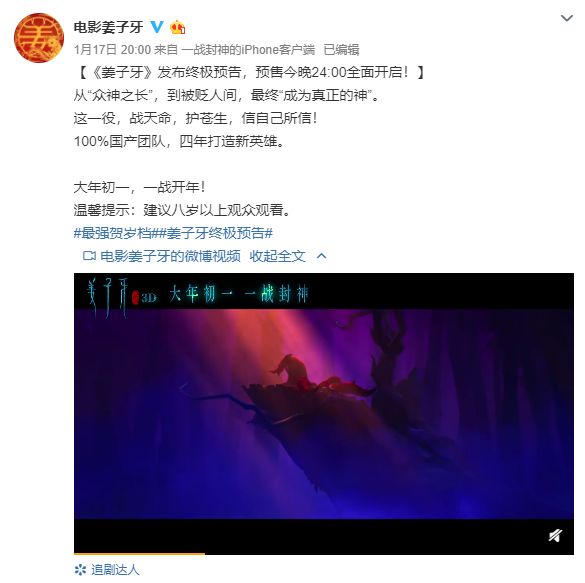This screenshot has height=583, width=585.
Task: Unmute the video with the speaker icon
Action: (x=555, y=535)
